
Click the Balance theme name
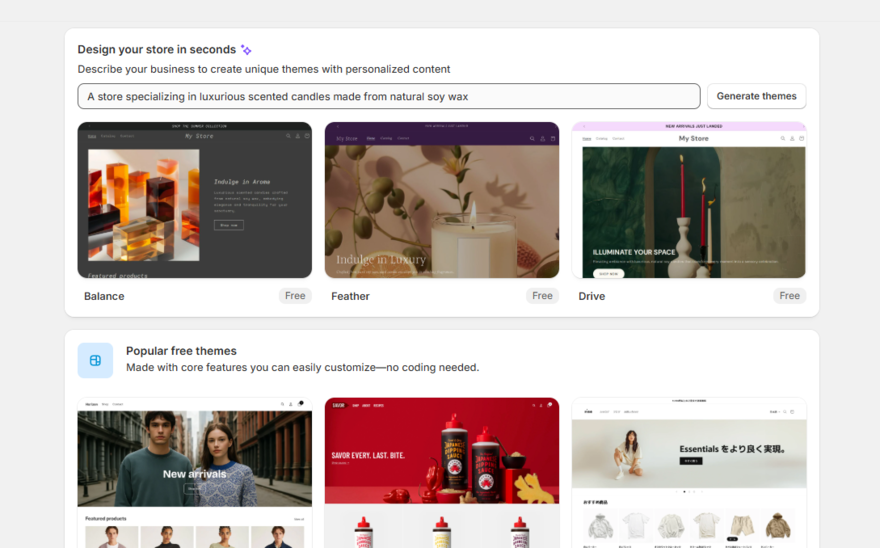coord(104,296)
